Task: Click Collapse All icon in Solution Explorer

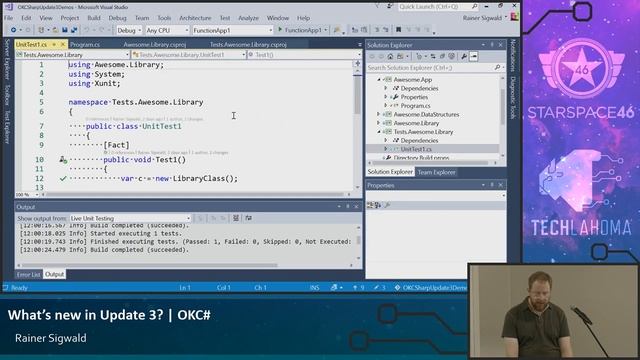Action: pyautogui.click(x=442, y=56)
